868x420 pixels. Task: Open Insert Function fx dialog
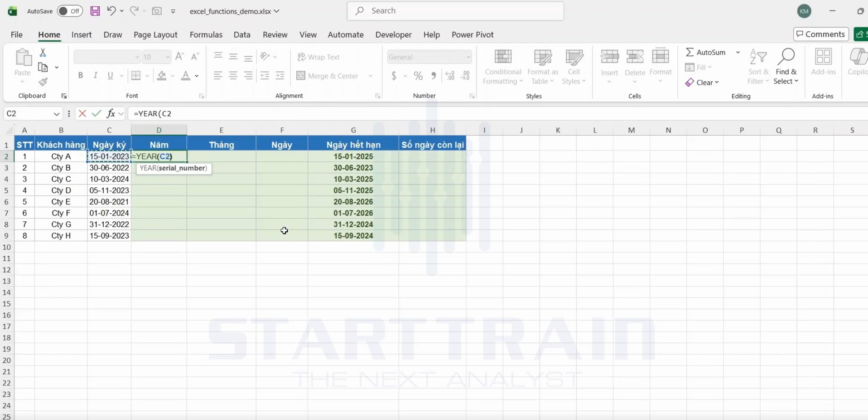click(111, 113)
